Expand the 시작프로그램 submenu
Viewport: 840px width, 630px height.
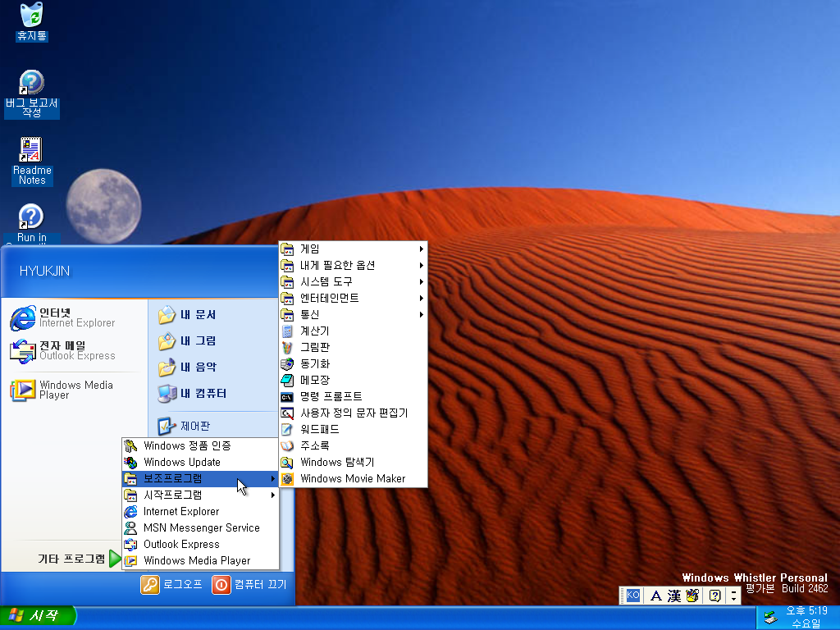pyautogui.click(x=201, y=495)
